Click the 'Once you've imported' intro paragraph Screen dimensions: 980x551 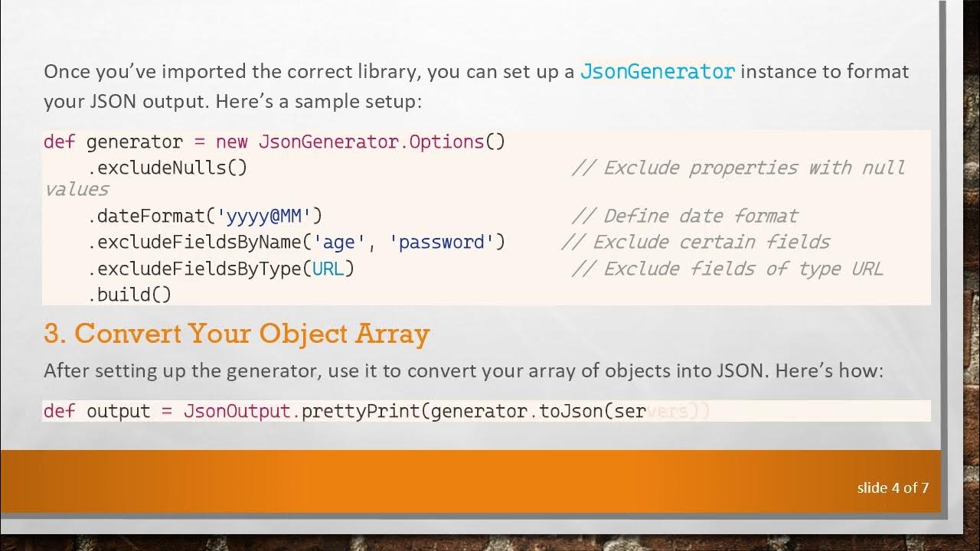(x=476, y=86)
